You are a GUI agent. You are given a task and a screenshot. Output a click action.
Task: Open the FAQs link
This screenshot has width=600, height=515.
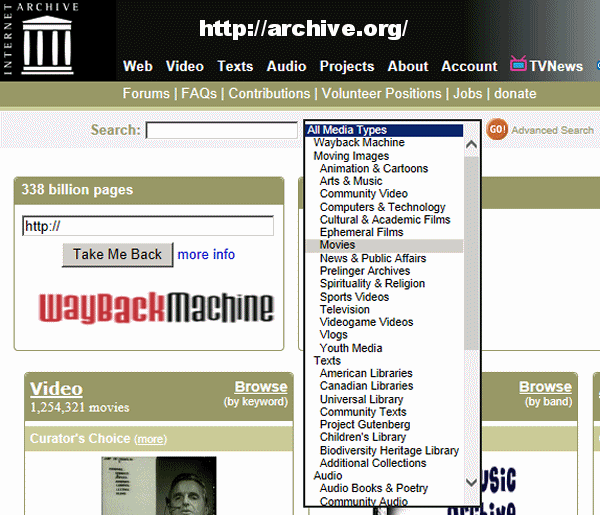[x=199, y=93]
